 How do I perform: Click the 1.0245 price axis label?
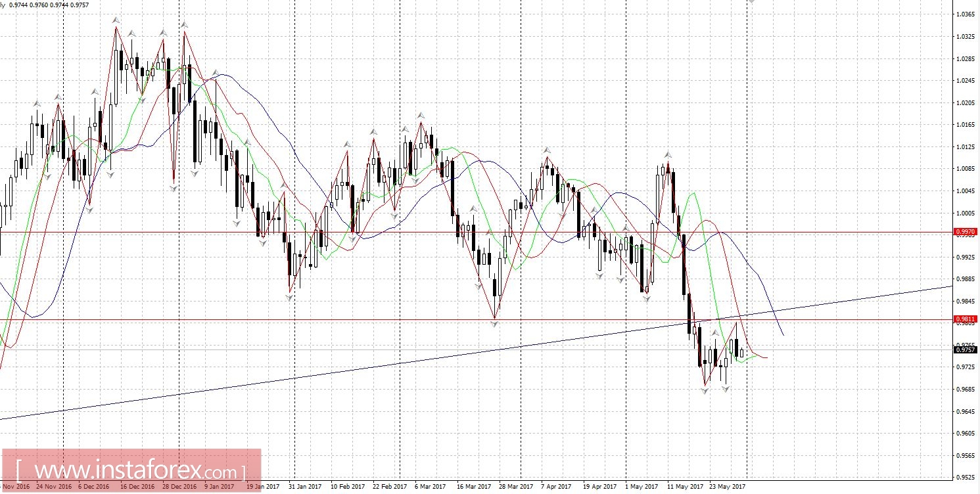click(x=966, y=81)
